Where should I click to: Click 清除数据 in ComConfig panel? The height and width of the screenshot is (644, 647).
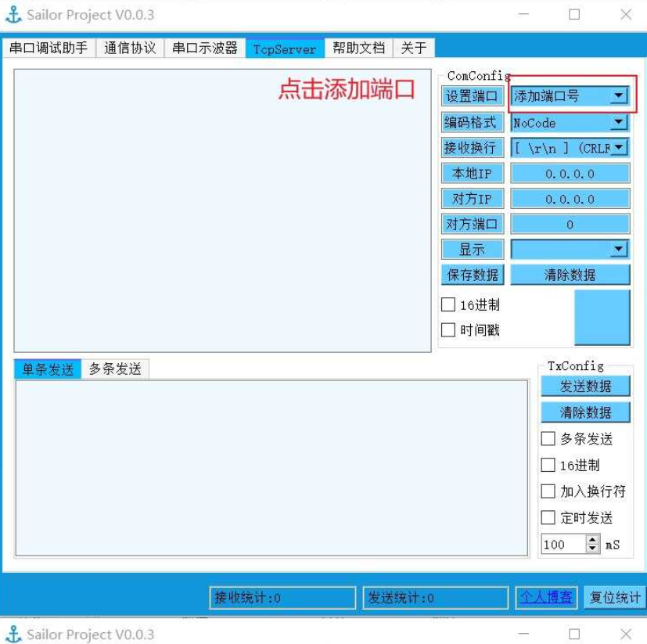(570, 274)
